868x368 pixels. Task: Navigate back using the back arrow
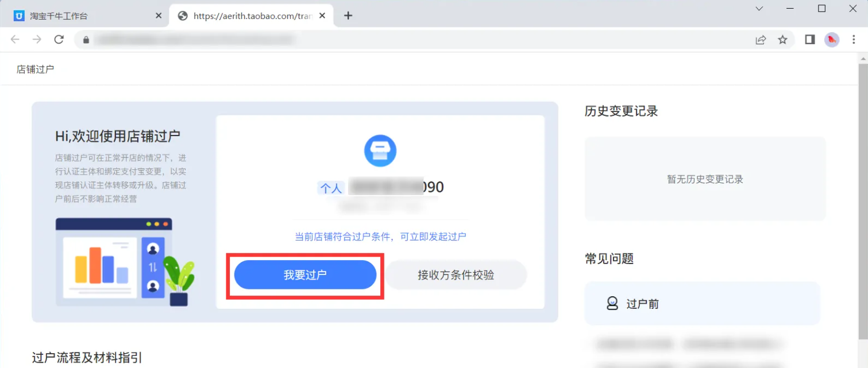coord(15,39)
